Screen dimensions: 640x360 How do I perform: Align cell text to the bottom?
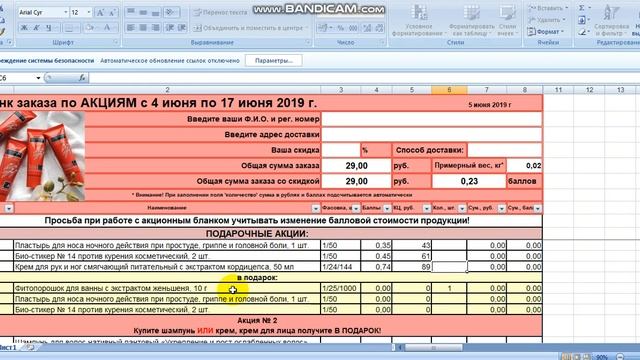(156, 12)
